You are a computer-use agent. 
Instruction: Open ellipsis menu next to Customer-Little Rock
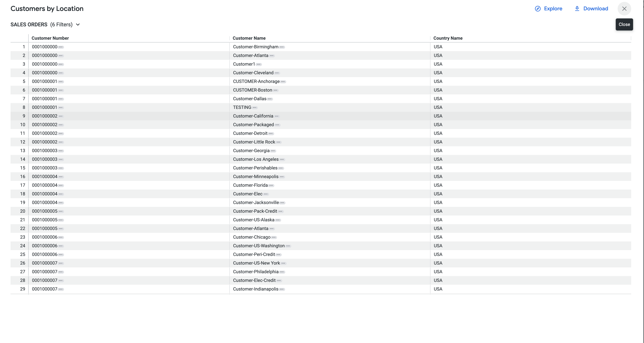(279, 142)
